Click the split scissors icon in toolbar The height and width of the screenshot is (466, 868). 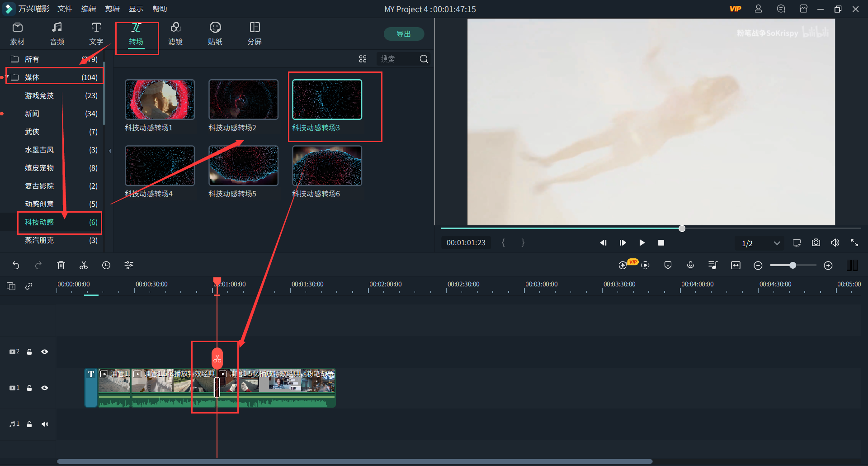[x=84, y=266]
